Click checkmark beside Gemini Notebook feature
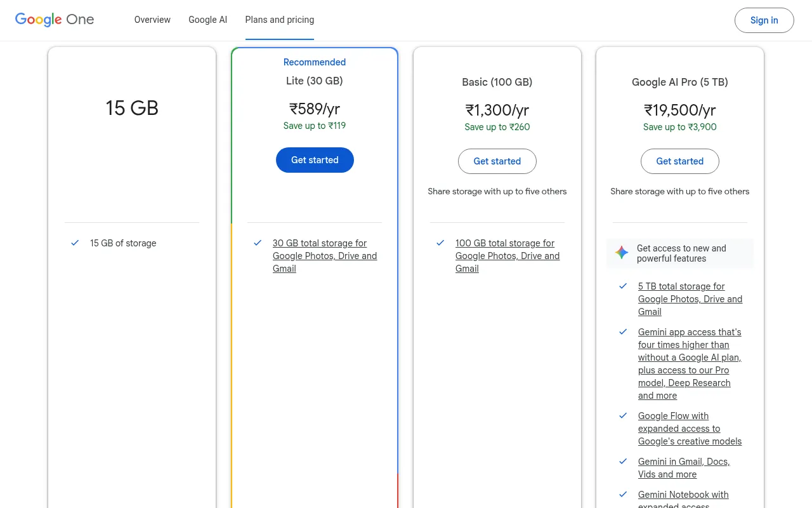Image resolution: width=812 pixels, height=508 pixels. pos(623,494)
